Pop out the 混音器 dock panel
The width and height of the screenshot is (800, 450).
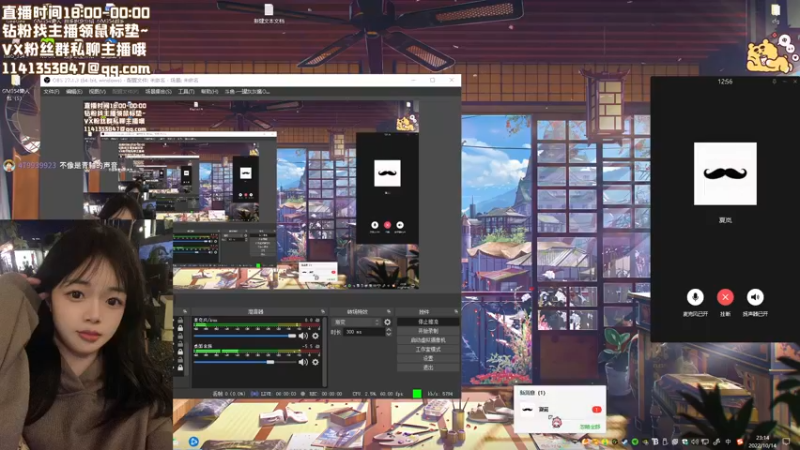point(322,311)
